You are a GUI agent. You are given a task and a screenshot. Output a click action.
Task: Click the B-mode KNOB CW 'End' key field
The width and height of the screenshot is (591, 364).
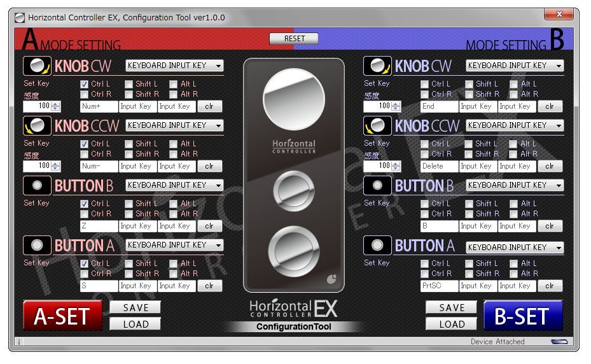click(438, 107)
